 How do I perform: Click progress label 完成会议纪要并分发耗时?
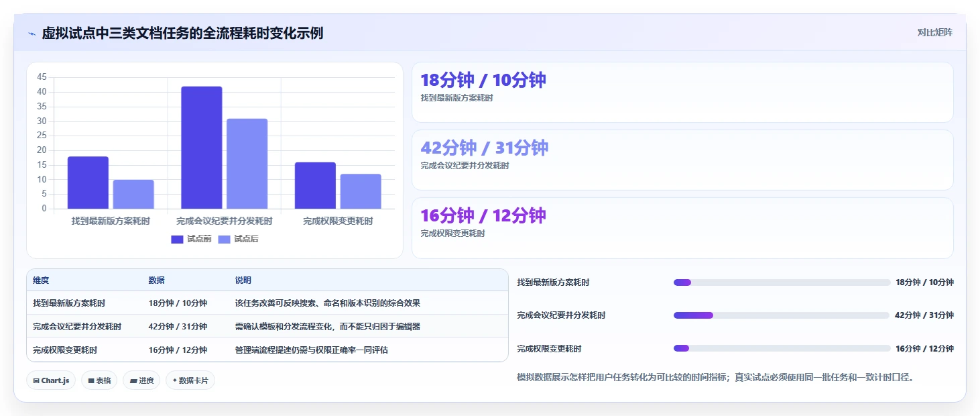pyautogui.click(x=562, y=315)
